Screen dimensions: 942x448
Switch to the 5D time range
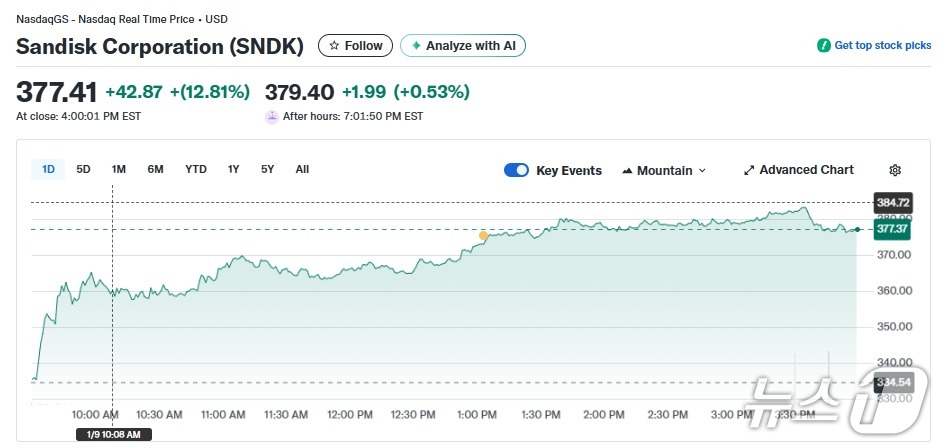pos(83,169)
